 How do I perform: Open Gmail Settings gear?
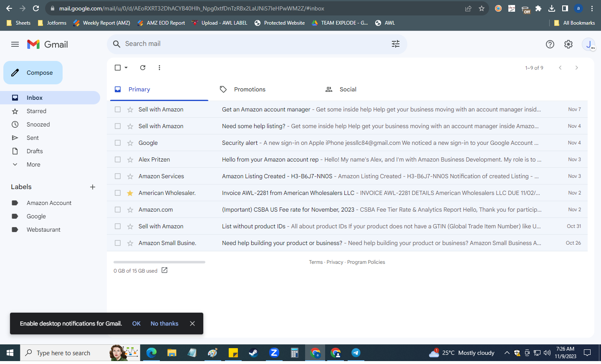[x=568, y=44]
